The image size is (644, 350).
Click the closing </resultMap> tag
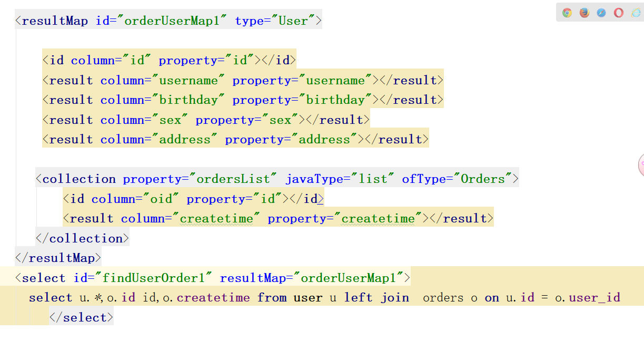(x=58, y=258)
